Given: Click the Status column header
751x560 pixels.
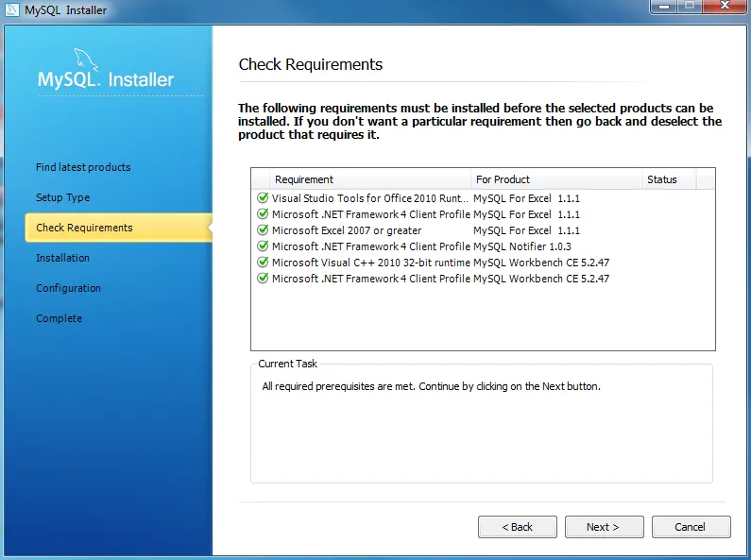Looking at the screenshot, I should (x=661, y=179).
